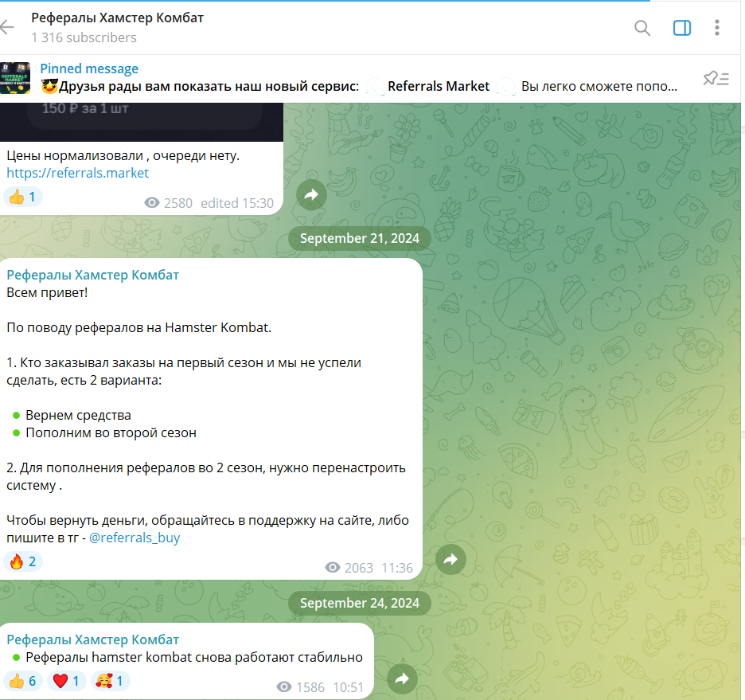Open the @referrals_buy mention
This screenshot has height=700, width=745.
click(x=135, y=538)
